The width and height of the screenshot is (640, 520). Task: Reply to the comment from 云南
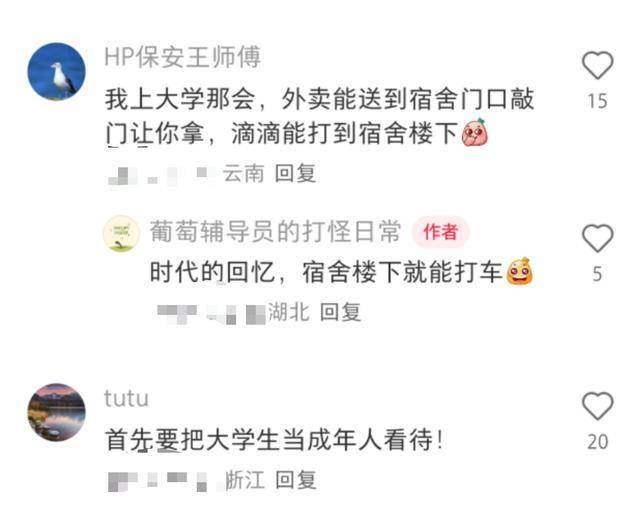296,173
